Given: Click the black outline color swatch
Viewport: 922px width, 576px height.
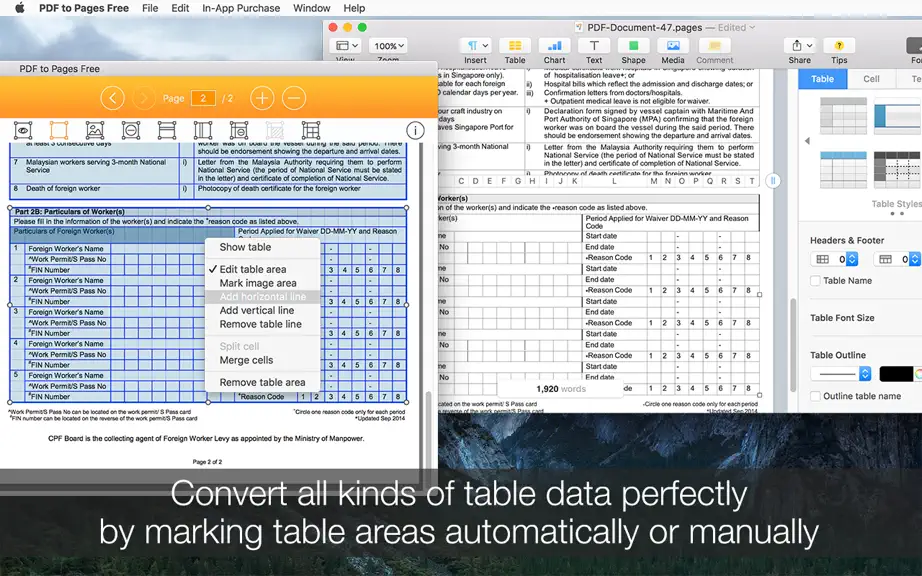Looking at the screenshot, I should (896, 374).
